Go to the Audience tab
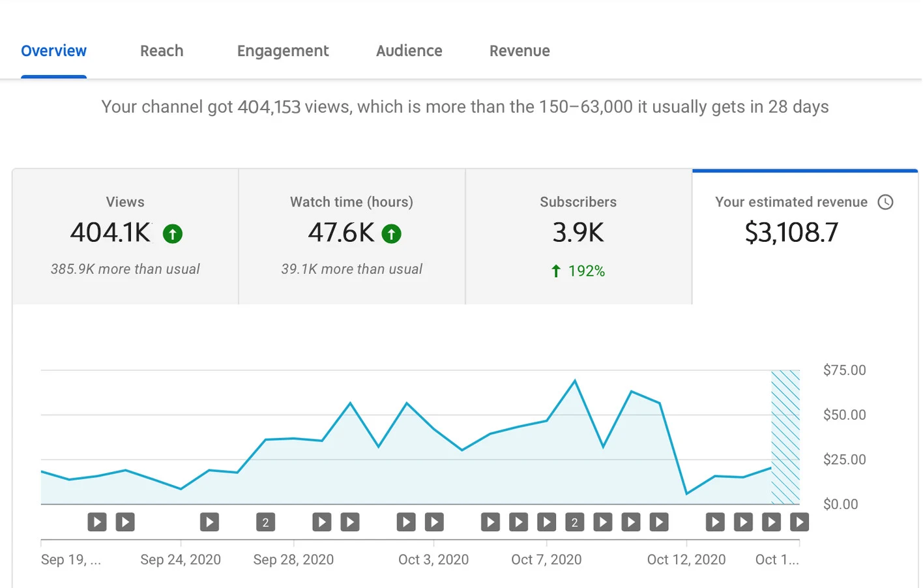 409,51
